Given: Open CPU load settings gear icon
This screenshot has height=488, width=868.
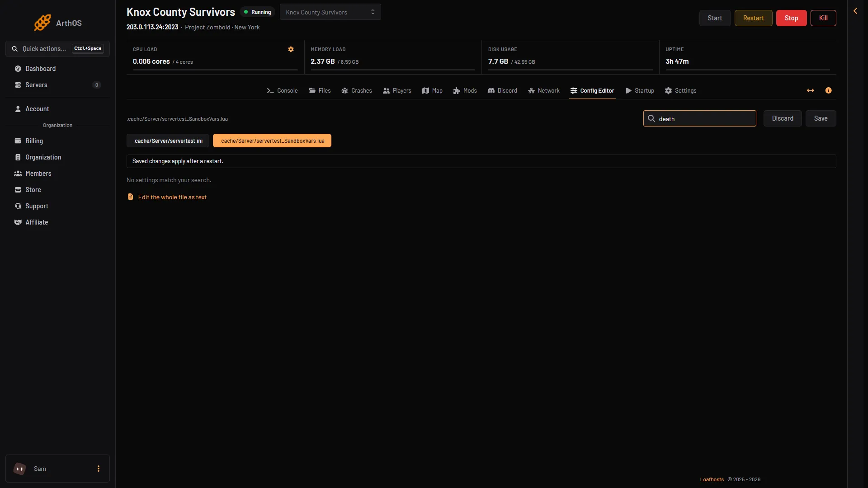Looking at the screenshot, I should pos(291,49).
